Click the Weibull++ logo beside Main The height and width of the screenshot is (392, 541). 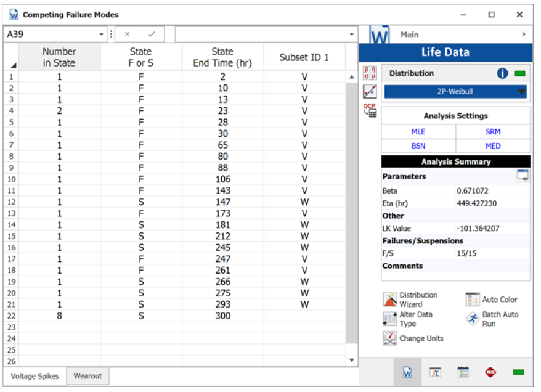point(380,35)
